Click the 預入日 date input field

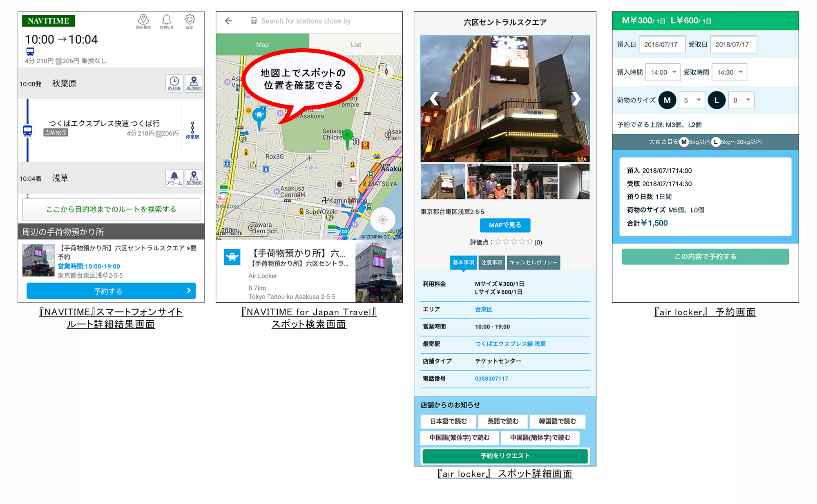(661, 45)
